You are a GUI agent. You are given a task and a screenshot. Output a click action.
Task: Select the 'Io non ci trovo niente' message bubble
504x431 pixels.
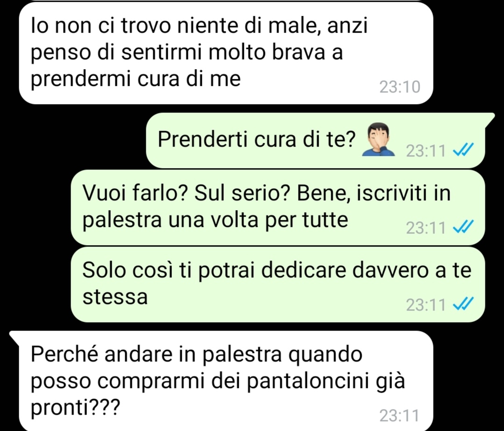pos(226,53)
